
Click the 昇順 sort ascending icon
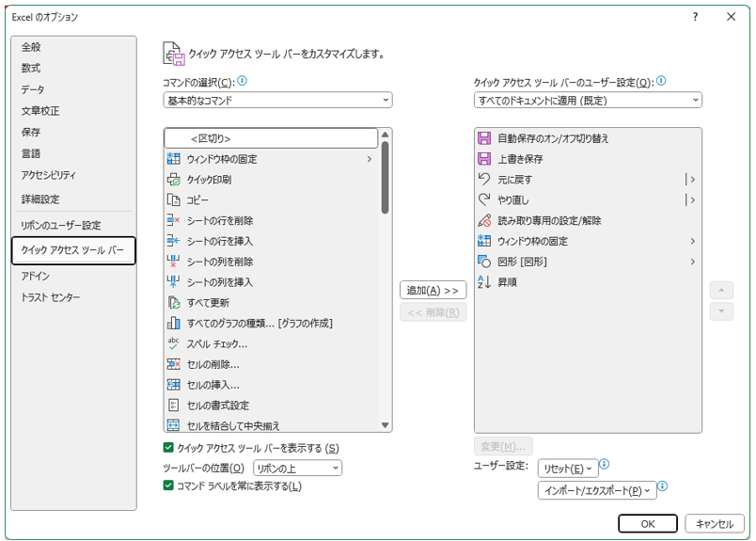484,282
